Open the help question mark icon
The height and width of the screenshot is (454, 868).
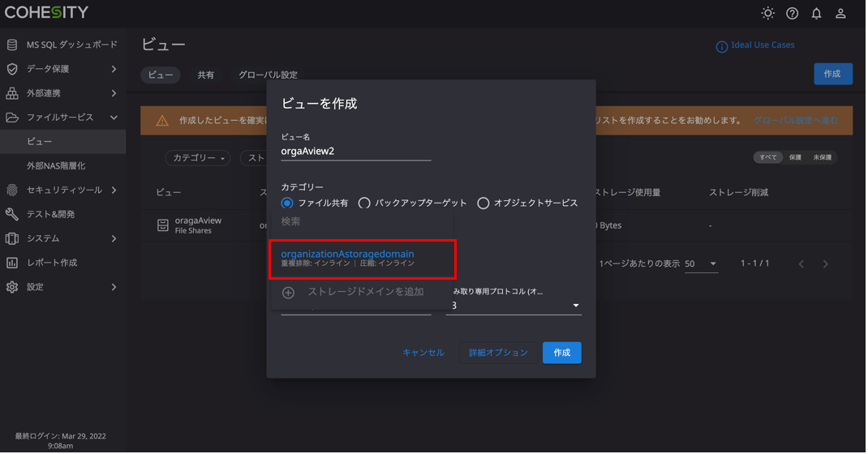pyautogui.click(x=793, y=13)
